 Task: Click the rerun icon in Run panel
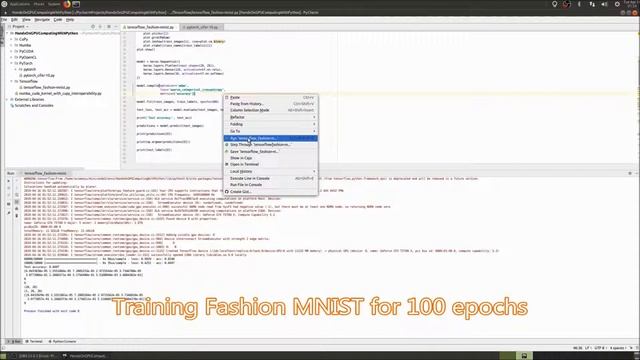click(9, 181)
